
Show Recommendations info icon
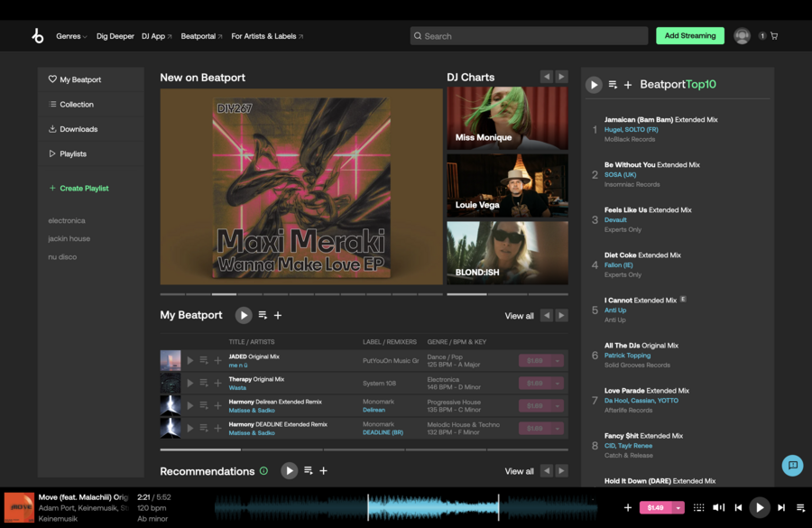click(x=263, y=471)
